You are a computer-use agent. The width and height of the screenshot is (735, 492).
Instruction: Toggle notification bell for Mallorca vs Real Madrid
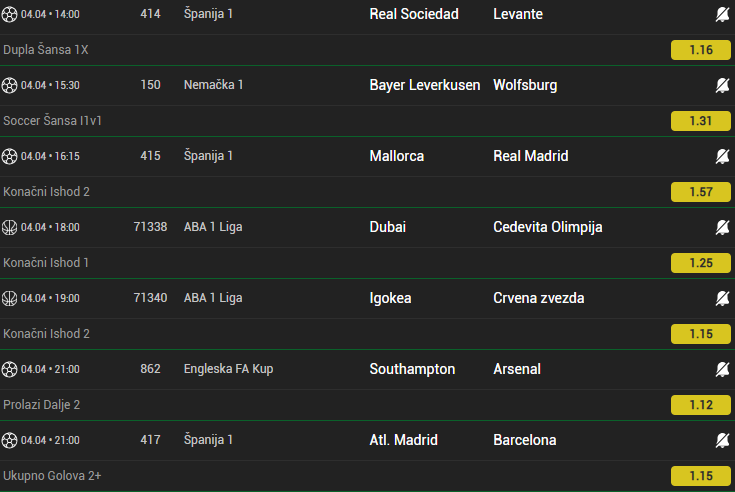(723, 156)
